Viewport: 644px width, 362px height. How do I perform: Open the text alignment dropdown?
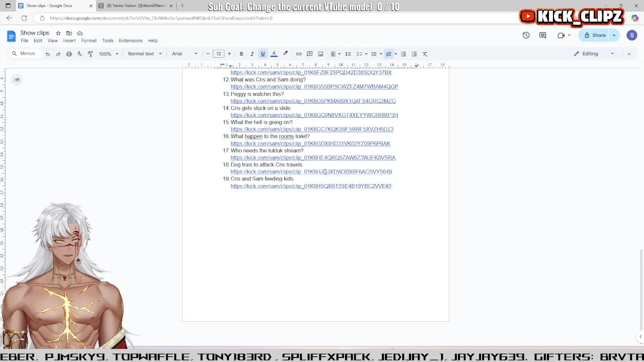[335, 54]
